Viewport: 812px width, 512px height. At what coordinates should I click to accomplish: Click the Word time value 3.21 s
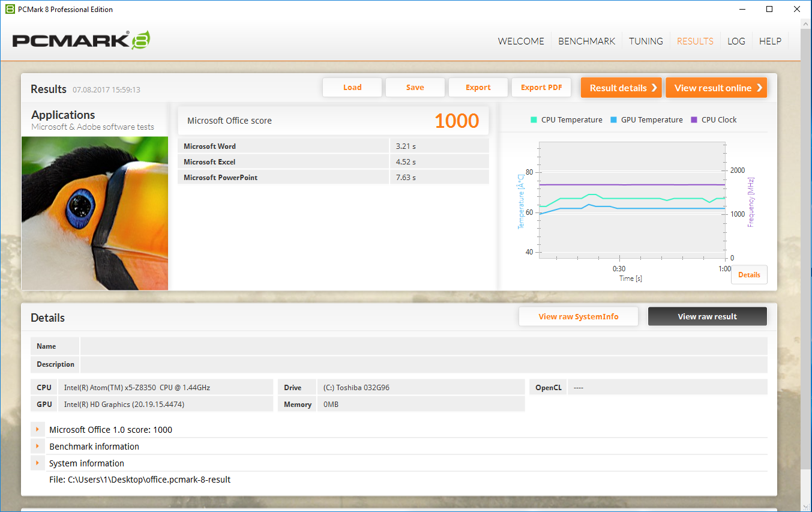[x=406, y=146]
